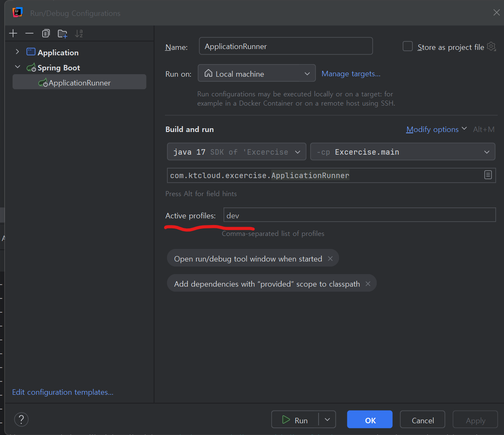The height and width of the screenshot is (435, 504).
Task: Click the Run button
Action: (x=295, y=419)
